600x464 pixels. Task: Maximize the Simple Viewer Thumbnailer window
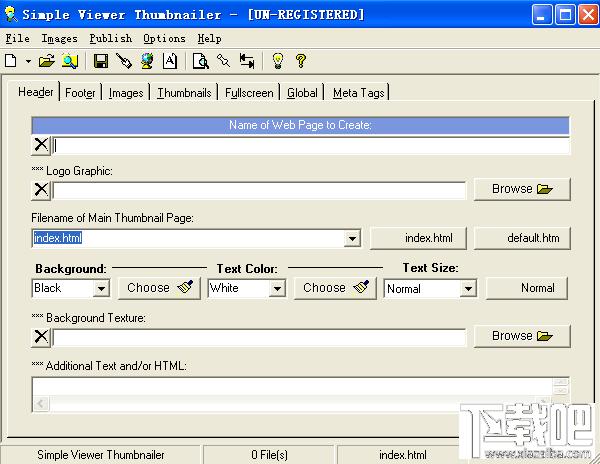pyautogui.click(x=565, y=15)
